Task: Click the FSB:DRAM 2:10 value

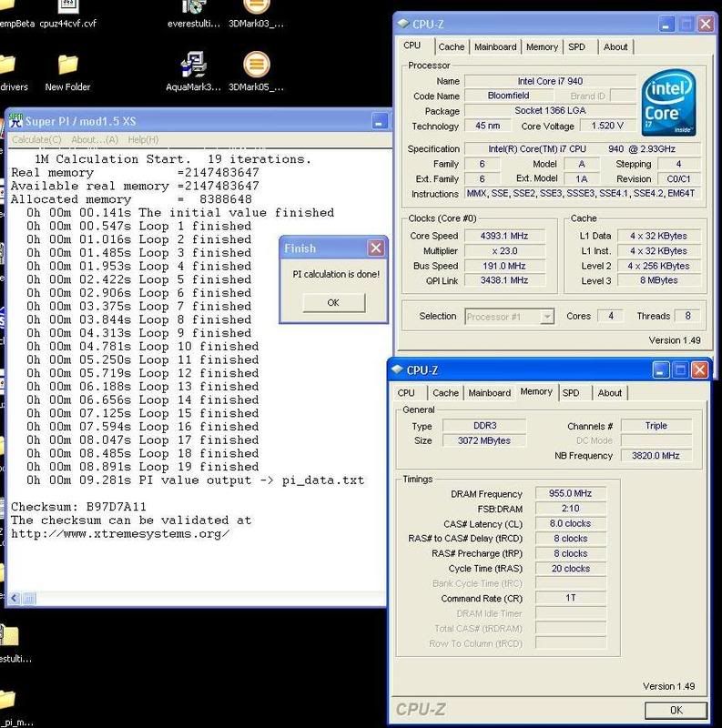Action: (x=571, y=509)
